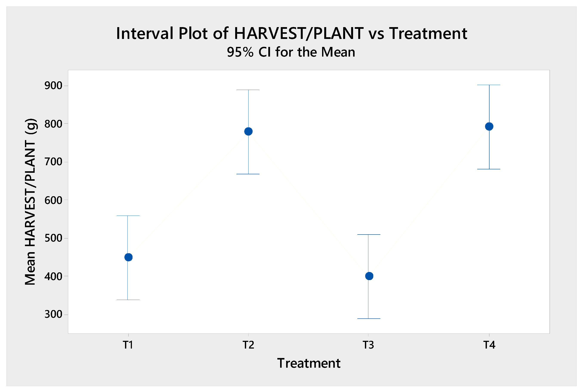Screen dimensions: 582x392
Task: Select the '95% CI for the Mean' subtitle
Action: point(291,52)
